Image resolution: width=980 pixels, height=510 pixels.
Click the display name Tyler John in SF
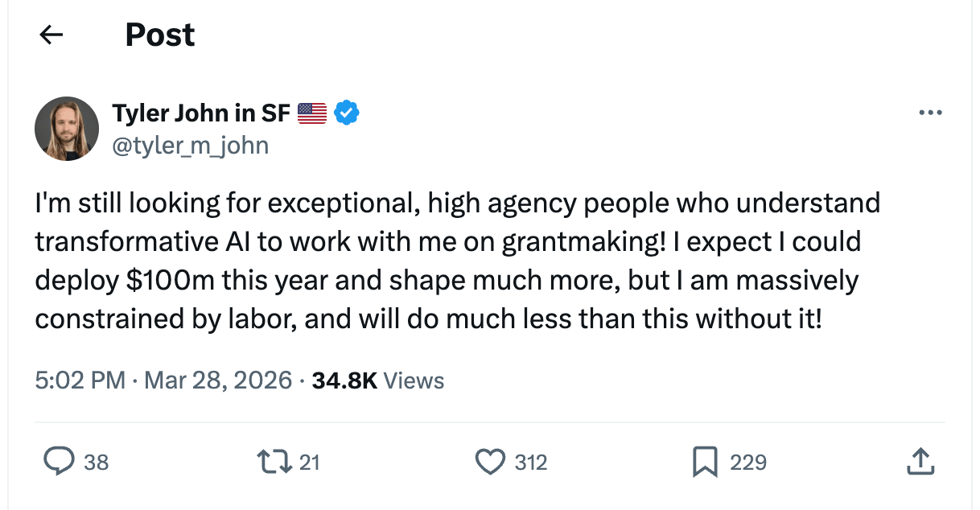point(200,113)
